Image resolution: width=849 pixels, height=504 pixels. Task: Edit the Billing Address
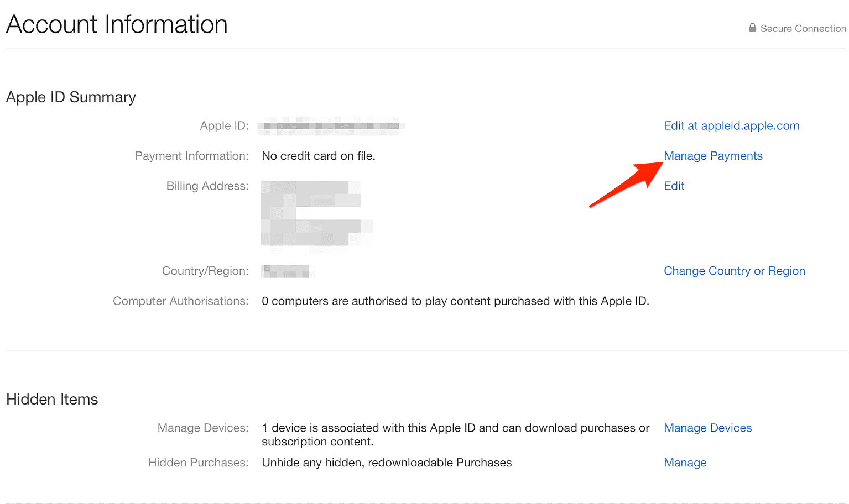point(674,186)
